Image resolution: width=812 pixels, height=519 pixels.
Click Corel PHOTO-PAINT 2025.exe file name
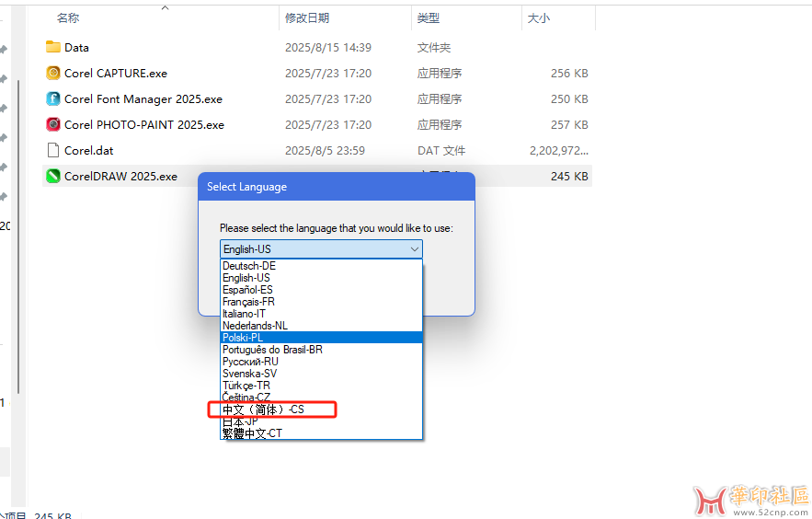pyautogui.click(x=144, y=125)
